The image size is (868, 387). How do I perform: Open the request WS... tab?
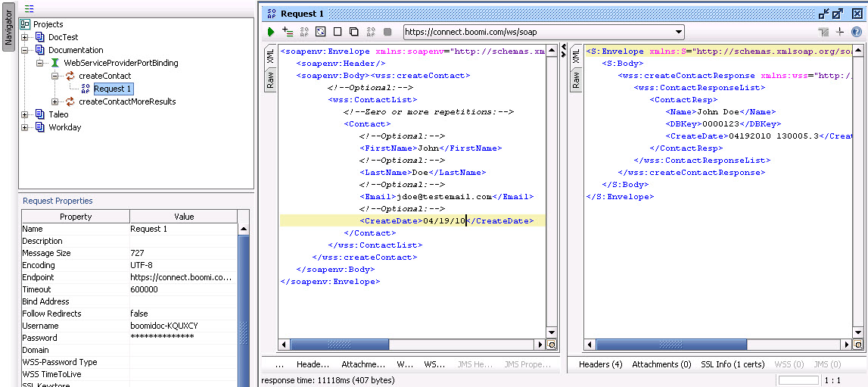click(x=434, y=364)
